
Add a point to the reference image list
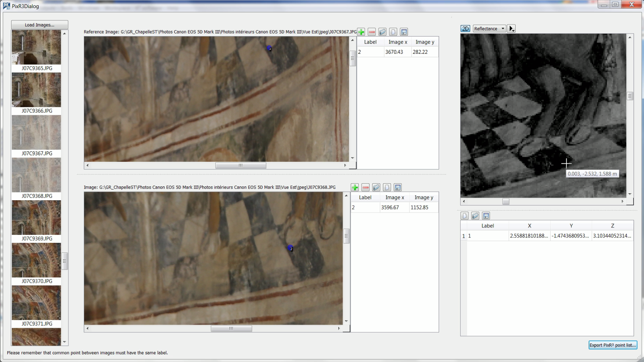point(361,32)
